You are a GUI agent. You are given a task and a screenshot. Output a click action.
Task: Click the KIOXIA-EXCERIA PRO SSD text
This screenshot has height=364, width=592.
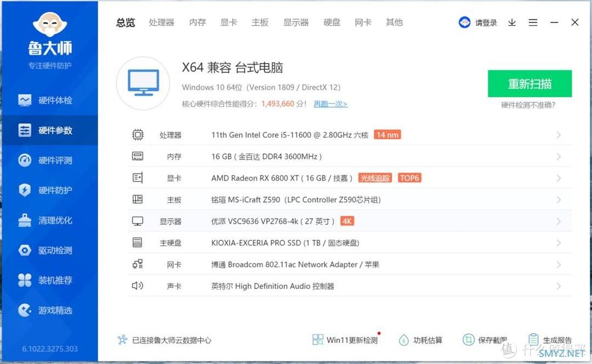[x=256, y=243]
